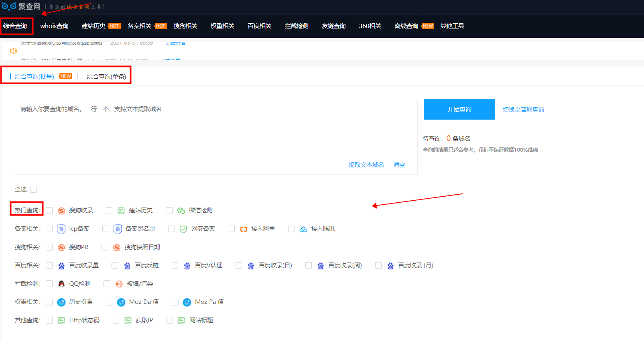Check the 全选 select-all checkbox

click(x=34, y=189)
